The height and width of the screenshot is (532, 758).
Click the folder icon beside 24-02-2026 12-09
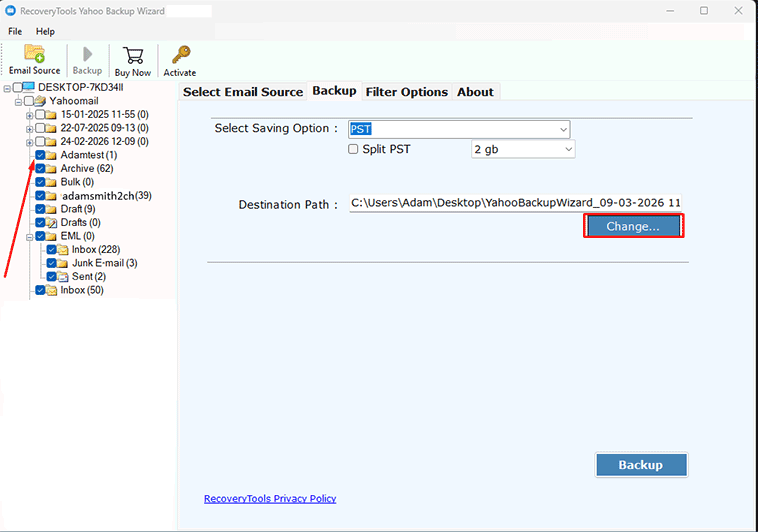point(51,142)
